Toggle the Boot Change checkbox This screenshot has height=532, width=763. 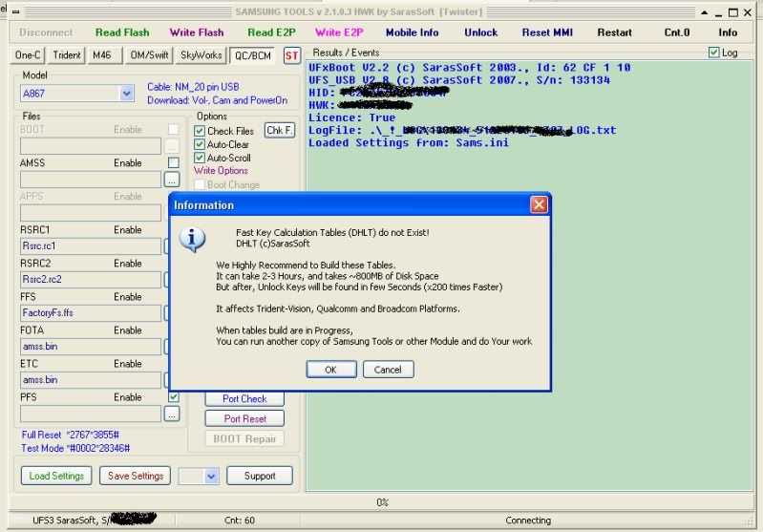coord(199,184)
